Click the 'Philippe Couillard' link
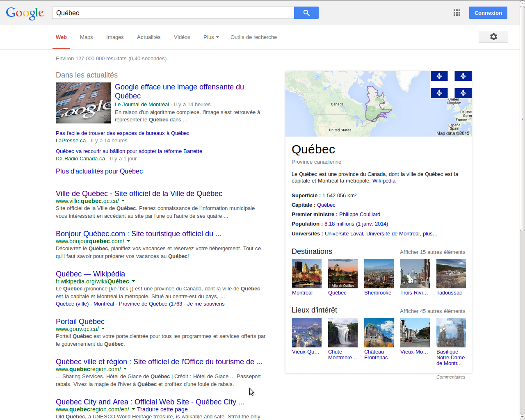 (360, 215)
